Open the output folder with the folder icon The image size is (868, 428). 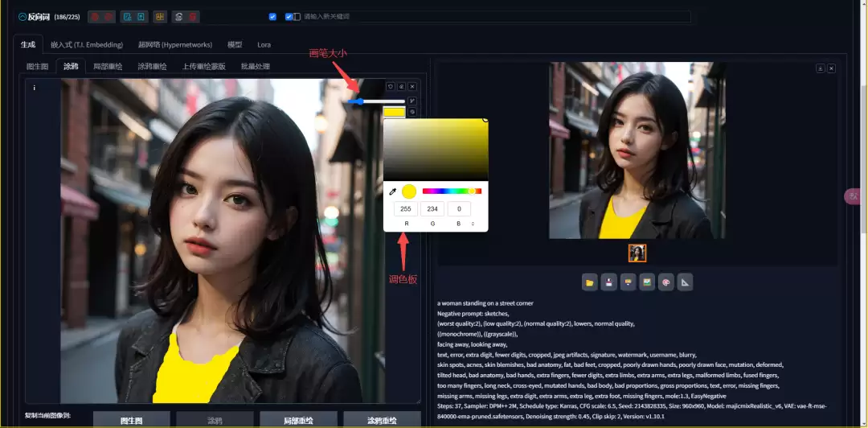590,282
